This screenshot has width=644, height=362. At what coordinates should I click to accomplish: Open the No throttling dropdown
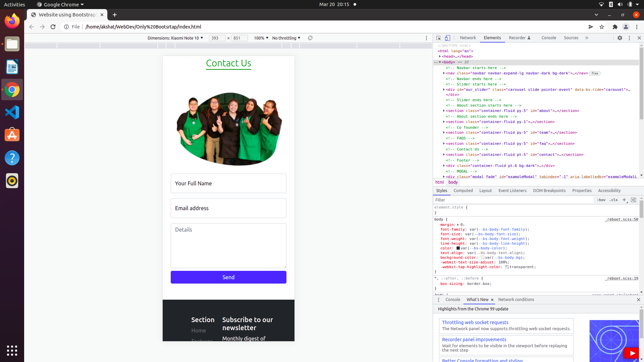point(286,38)
